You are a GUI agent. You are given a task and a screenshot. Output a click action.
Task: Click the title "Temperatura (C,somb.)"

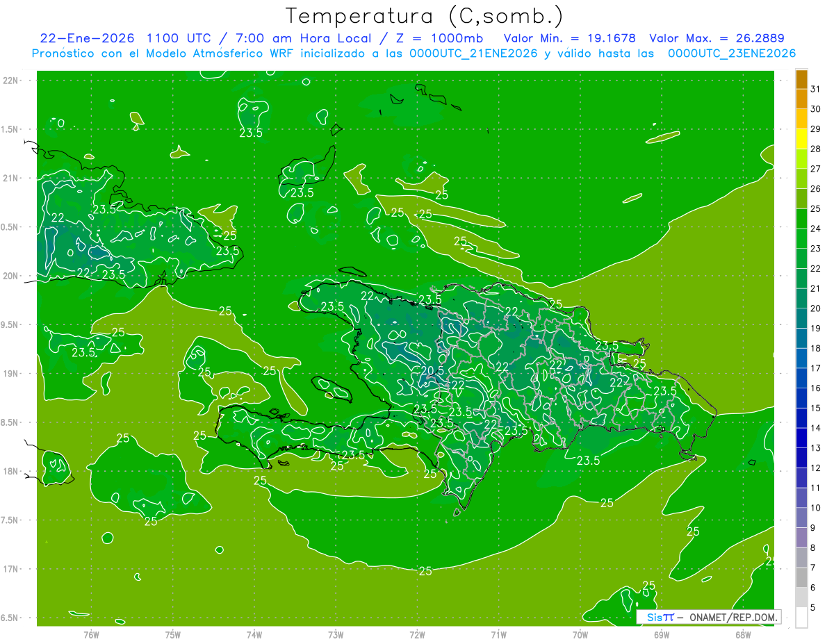(x=424, y=17)
